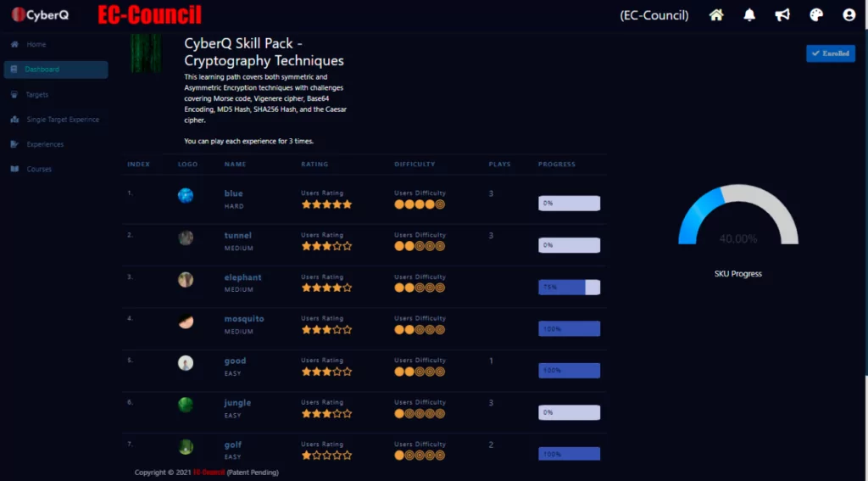
Task: Open the user account profile icon
Action: tap(849, 15)
